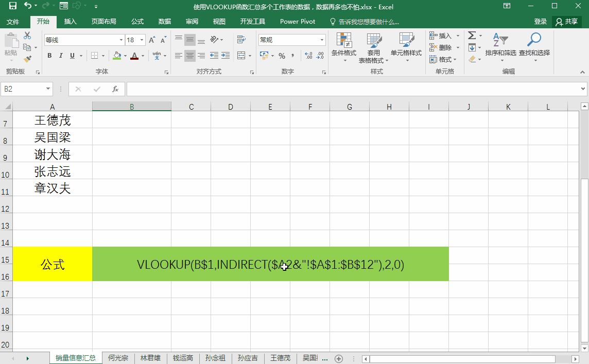Open font group dialog launcher

(x=166, y=72)
